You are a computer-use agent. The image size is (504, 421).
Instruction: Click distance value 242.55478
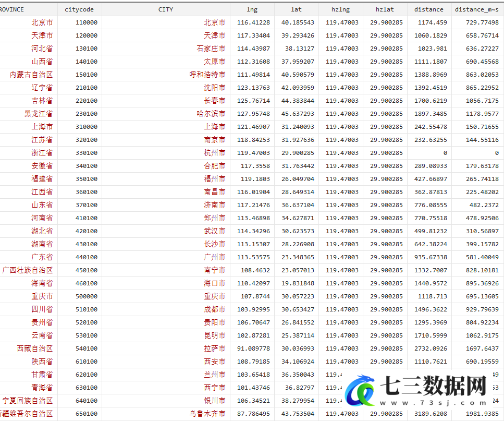(x=431, y=127)
